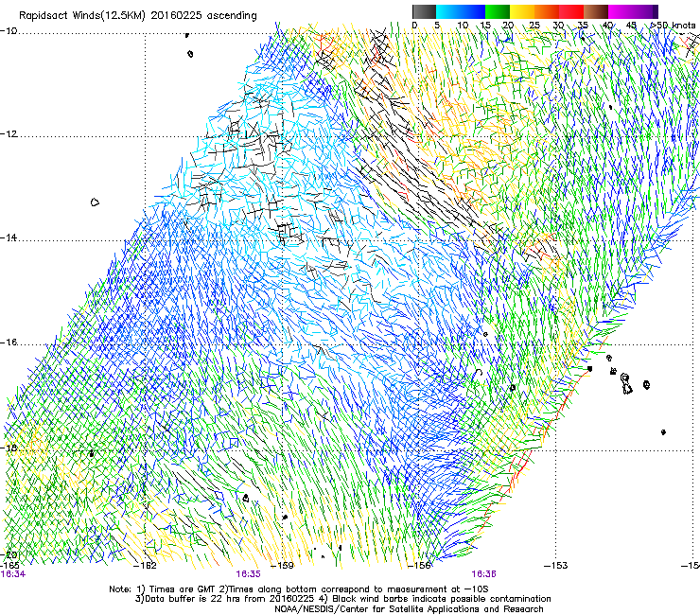Click the cyan-blue 5-15 knots color swatch
Screen dimensions: 700x615
[461, 11]
